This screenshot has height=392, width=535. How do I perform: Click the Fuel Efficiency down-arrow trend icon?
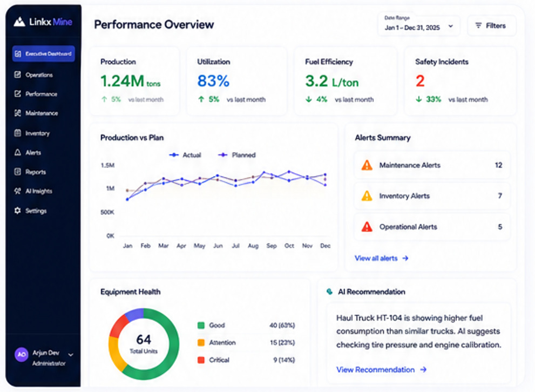coord(309,99)
